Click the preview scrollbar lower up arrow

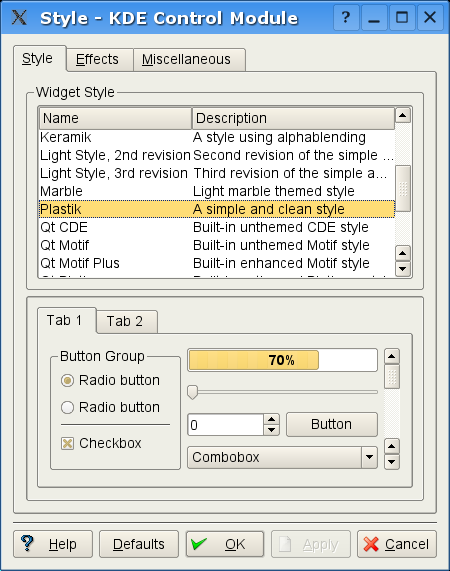point(392,446)
